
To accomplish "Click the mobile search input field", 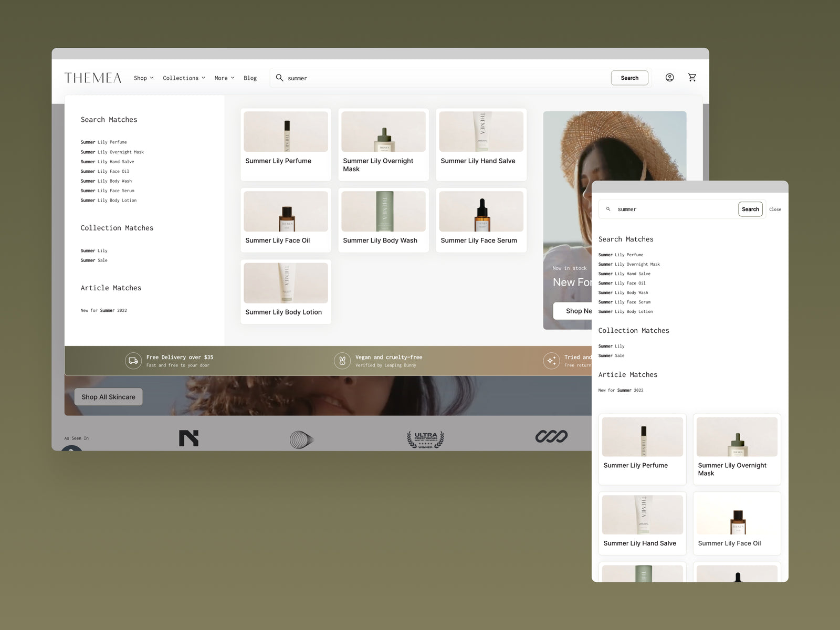I will [x=675, y=209].
